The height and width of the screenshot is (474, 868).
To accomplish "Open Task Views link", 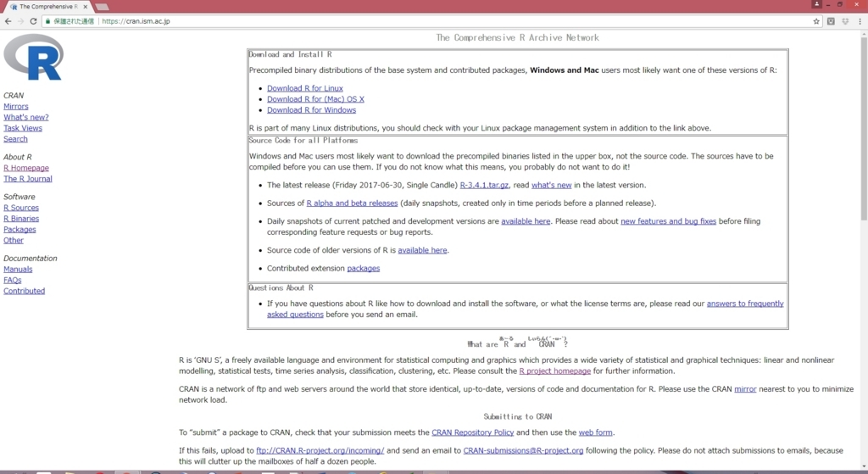I will tap(23, 128).
